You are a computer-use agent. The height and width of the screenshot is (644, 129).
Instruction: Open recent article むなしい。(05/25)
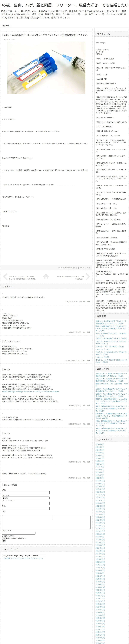pos(102,349)
